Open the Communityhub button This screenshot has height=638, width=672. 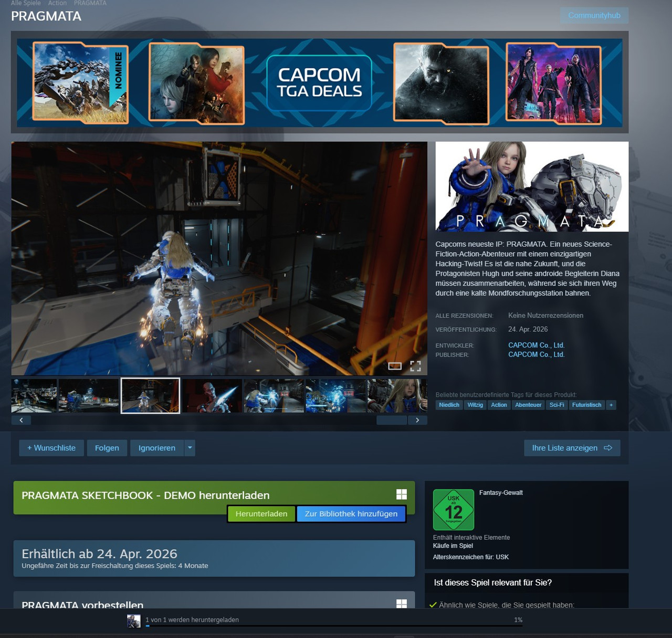pos(594,15)
